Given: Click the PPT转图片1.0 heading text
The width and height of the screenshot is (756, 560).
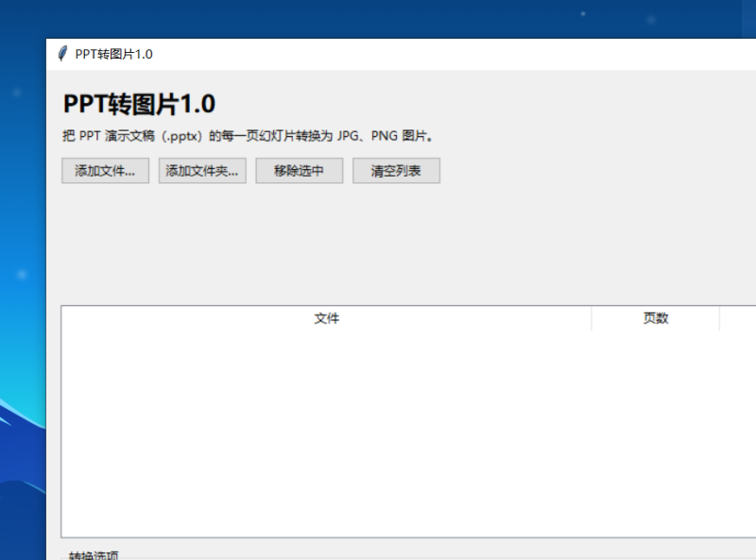Looking at the screenshot, I should (x=139, y=104).
